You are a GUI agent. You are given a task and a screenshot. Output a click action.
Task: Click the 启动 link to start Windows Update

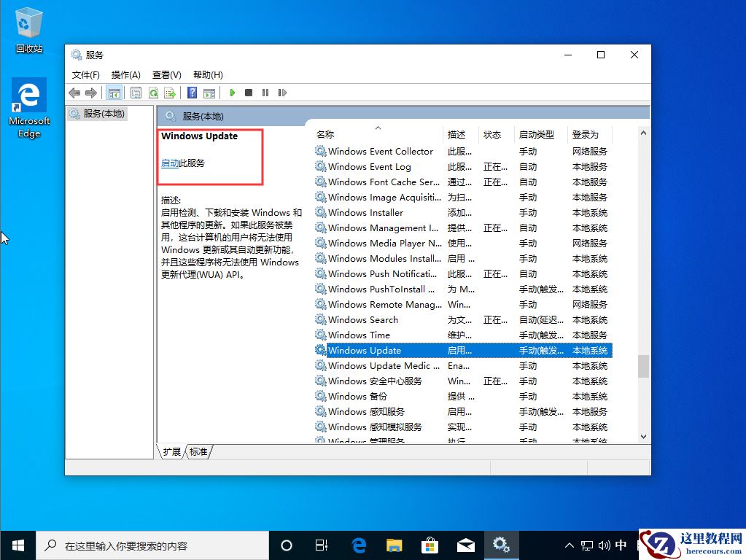170,163
